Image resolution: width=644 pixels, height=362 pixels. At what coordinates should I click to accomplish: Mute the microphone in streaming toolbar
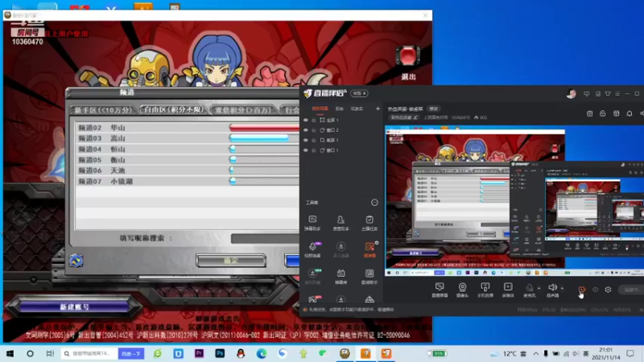click(530, 290)
